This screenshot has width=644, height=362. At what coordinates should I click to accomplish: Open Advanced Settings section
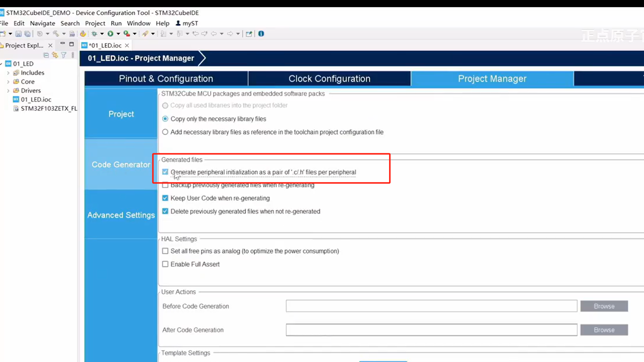tap(121, 215)
